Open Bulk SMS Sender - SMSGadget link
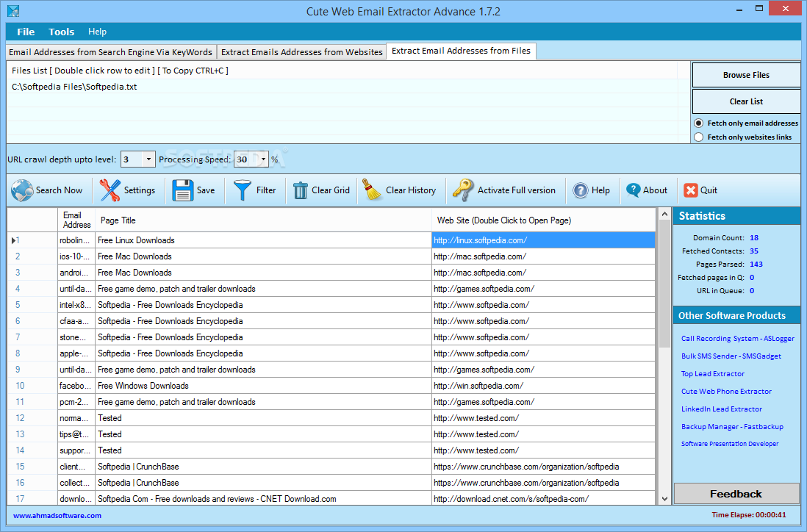Viewport: 807px width, 532px height. coord(731,356)
